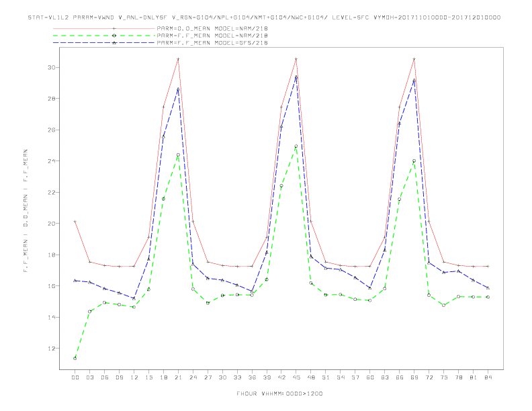Click the y-axis tick label 22
This screenshot has width=532, height=411.
[51, 192]
